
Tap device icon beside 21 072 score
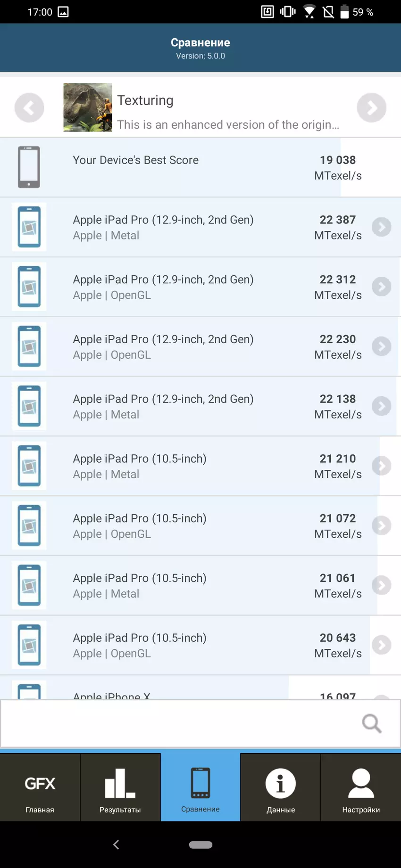[x=29, y=525]
